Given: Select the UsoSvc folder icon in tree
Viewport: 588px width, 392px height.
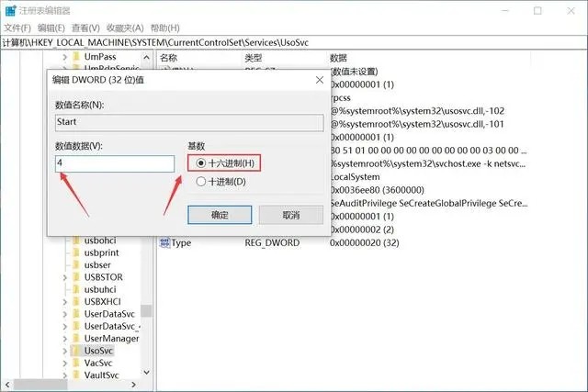Looking at the screenshot, I should 75,351.
